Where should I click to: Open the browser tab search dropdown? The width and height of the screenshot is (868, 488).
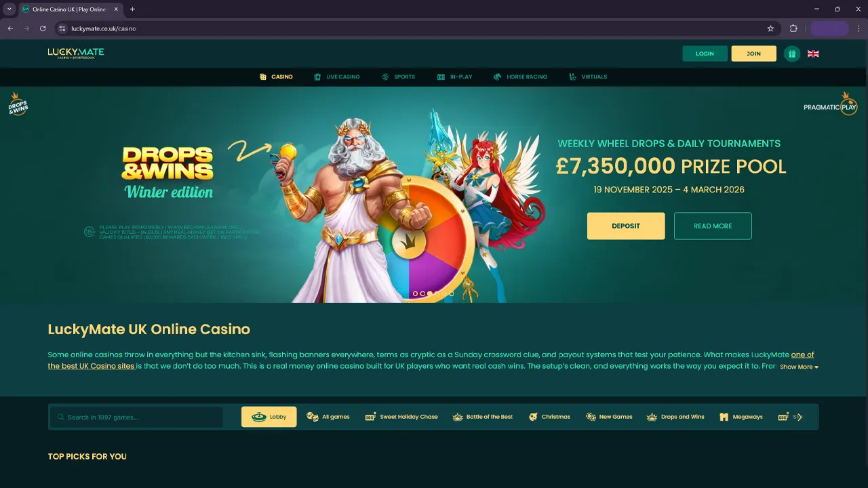click(x=9, y=9)
